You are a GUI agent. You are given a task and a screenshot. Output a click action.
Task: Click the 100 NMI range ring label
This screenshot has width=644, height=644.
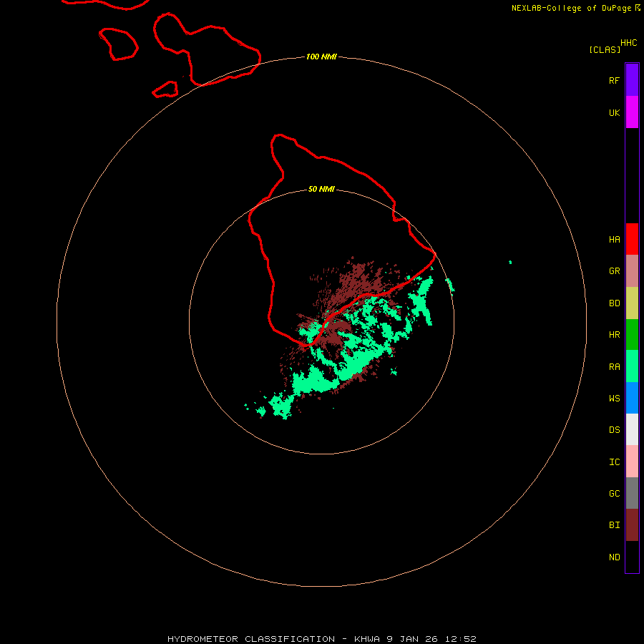click(321, 57)
